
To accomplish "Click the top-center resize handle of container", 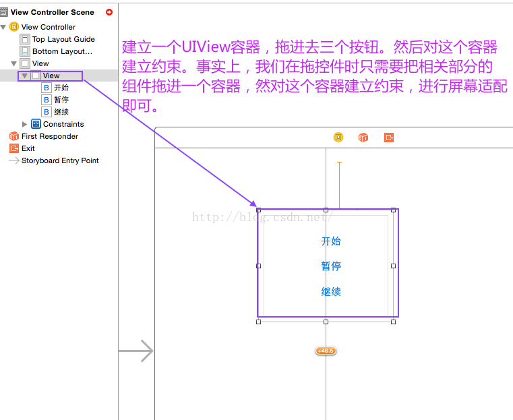I will (326, 210).
